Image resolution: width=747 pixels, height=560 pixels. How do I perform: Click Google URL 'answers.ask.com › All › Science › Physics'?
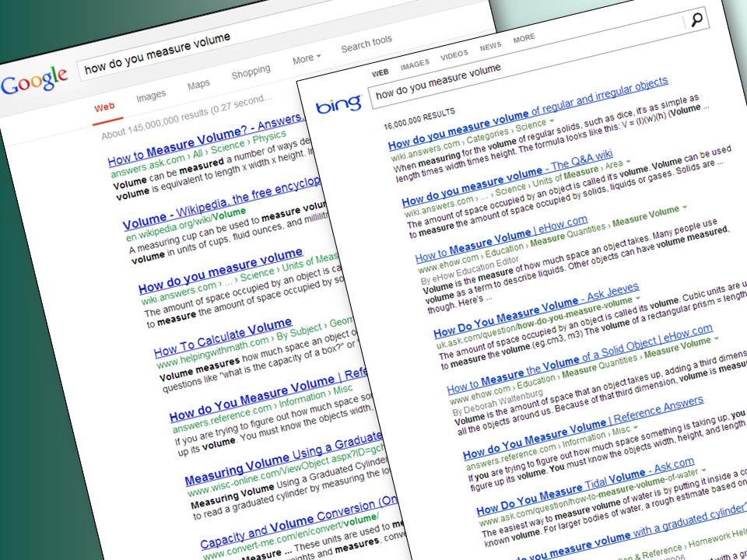tap(198, 154)
